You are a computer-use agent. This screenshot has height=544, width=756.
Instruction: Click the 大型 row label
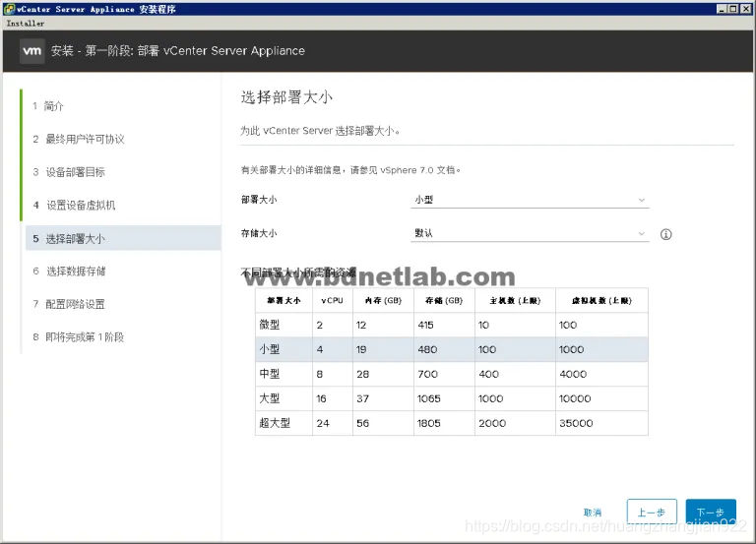[270, 398]
